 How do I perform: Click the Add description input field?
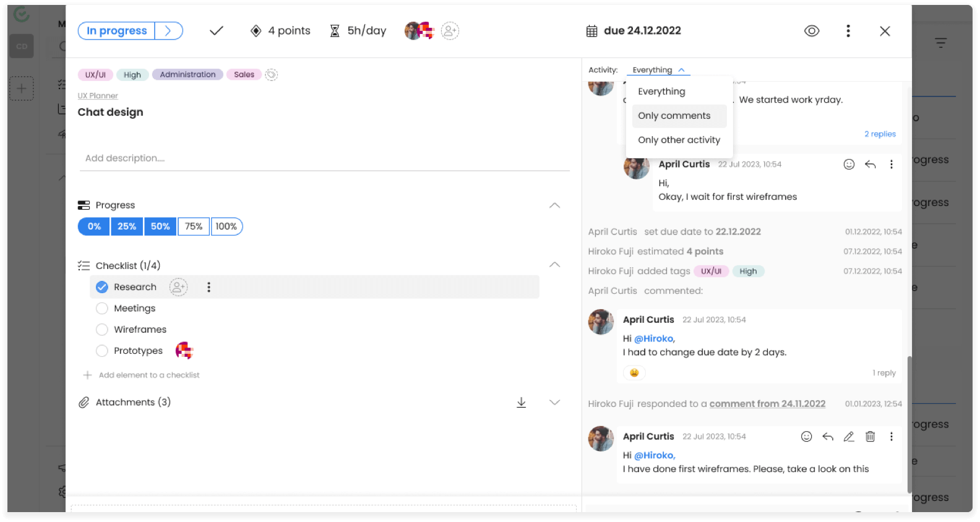point(324,158)
